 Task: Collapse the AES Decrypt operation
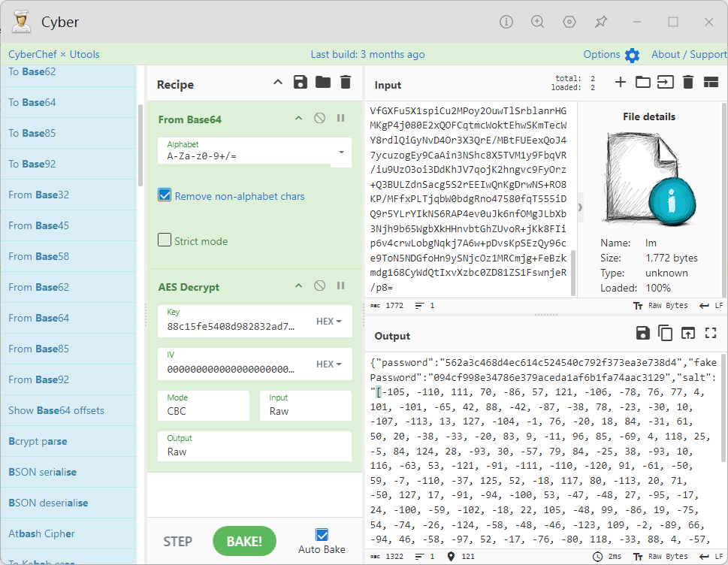tap(298, 286)
